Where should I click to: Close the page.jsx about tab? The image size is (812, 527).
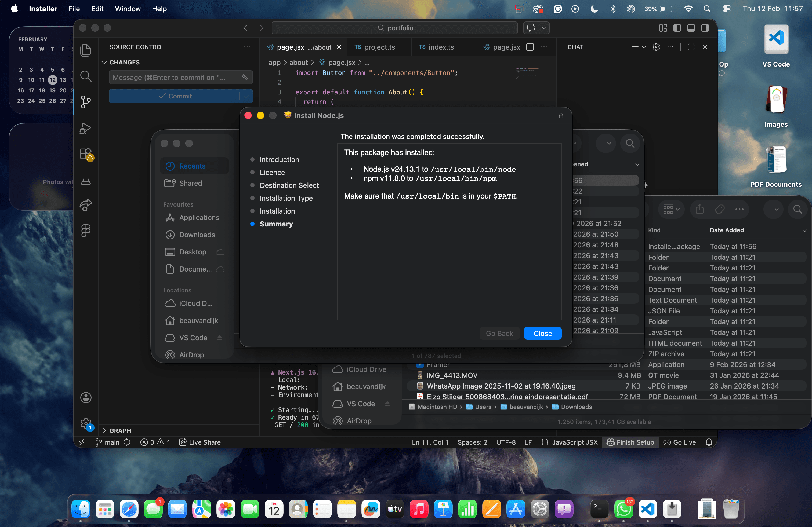pos(339,47)
